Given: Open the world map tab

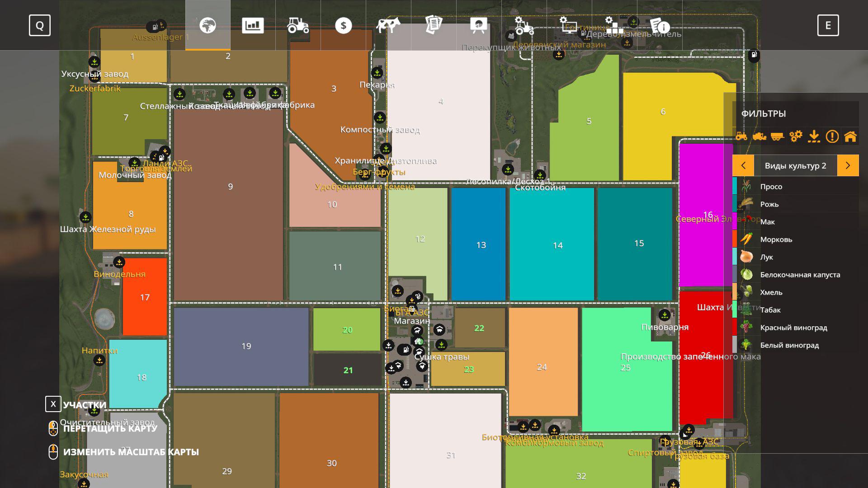Looking at the screenshot, I should point(208,25).
